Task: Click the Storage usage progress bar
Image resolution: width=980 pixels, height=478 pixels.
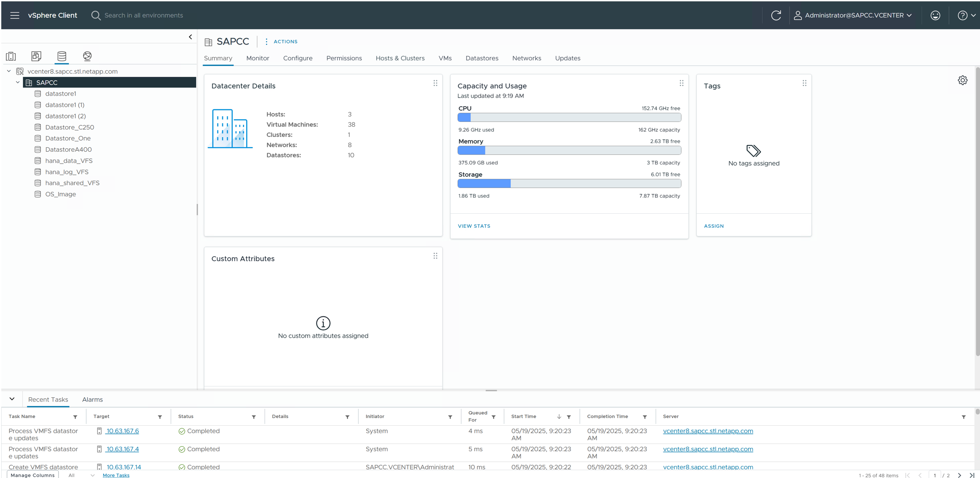Action: pos(569,184)
